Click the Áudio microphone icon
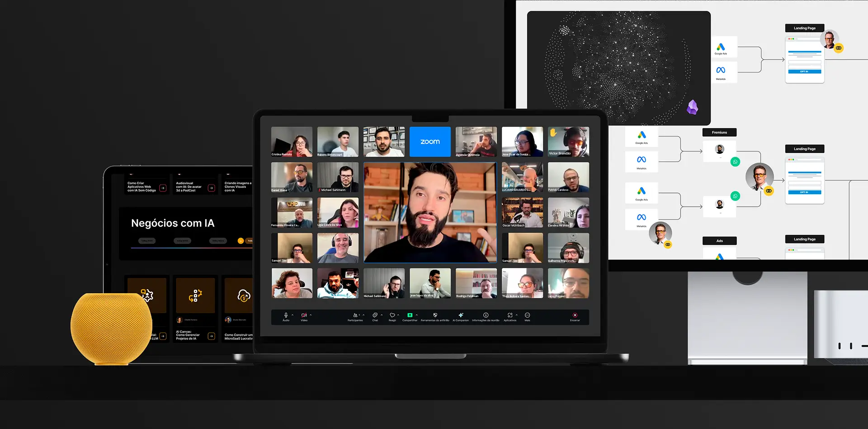This screenshot has width=868, height=429. pos(286,315)
